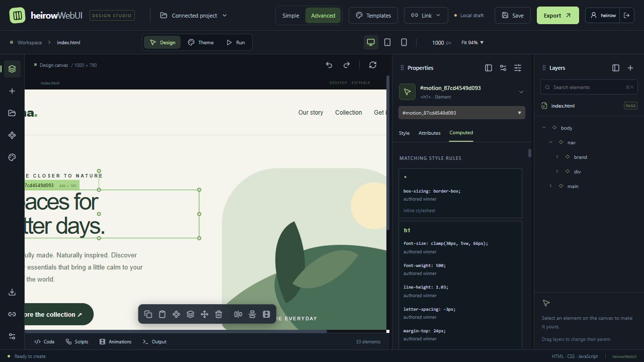Open the Style tab in Properties
Viewport: 644px width, 362px height.
point(404,133)
